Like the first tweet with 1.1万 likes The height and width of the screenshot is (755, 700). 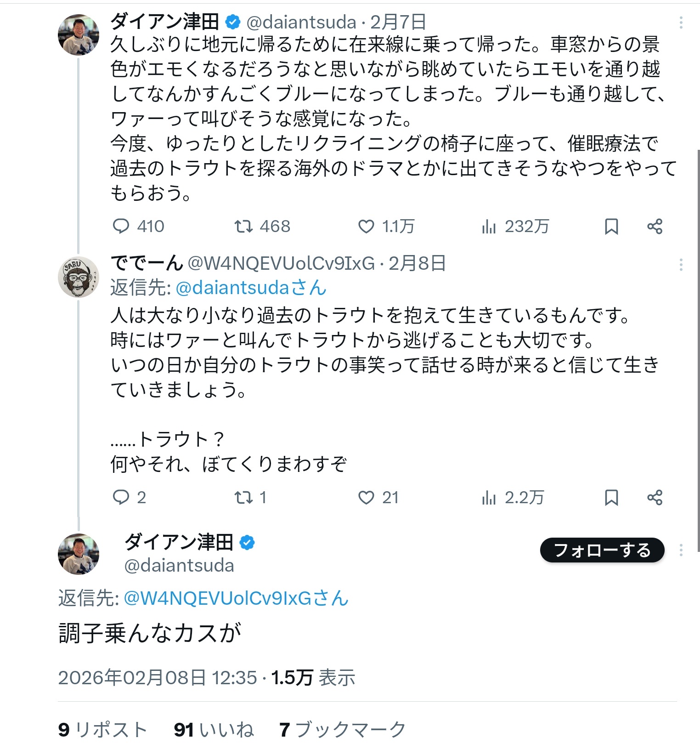click(x=366, y=227)
